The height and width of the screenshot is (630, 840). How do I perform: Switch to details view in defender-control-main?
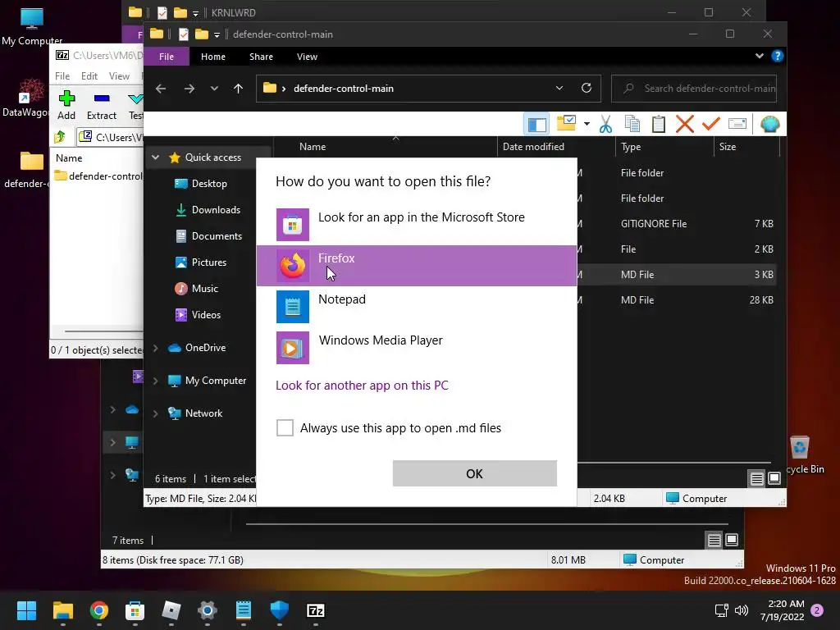(x=756, y=478)
